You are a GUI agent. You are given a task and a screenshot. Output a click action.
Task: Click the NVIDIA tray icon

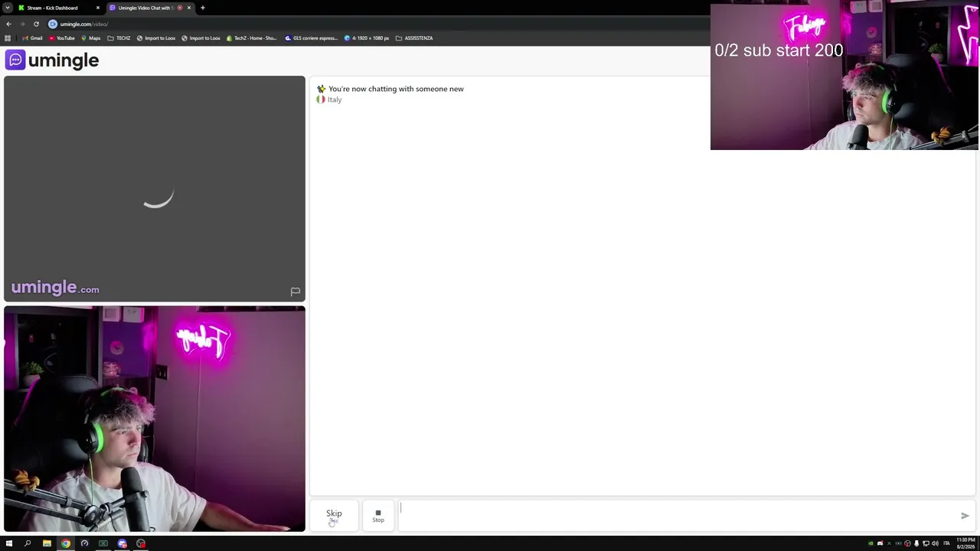click(871, 543)
